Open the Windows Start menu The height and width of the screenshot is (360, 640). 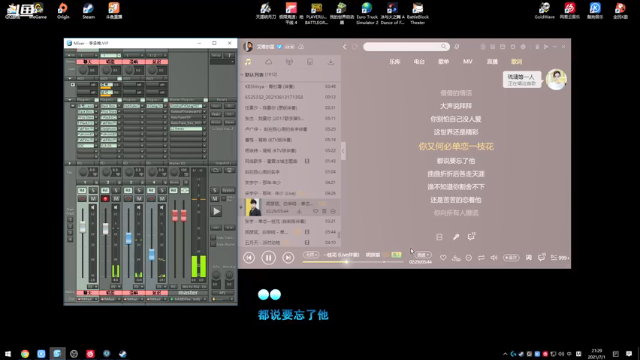click(x=8, y=354)
